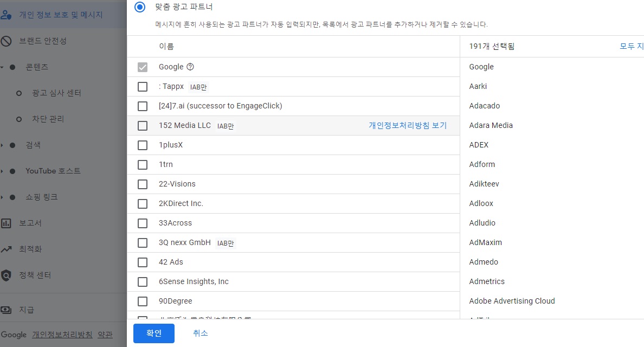Viewport: 644px width, 347px height.
Task: Click Adikteev in selected list
Action: [x=484, y=184]
